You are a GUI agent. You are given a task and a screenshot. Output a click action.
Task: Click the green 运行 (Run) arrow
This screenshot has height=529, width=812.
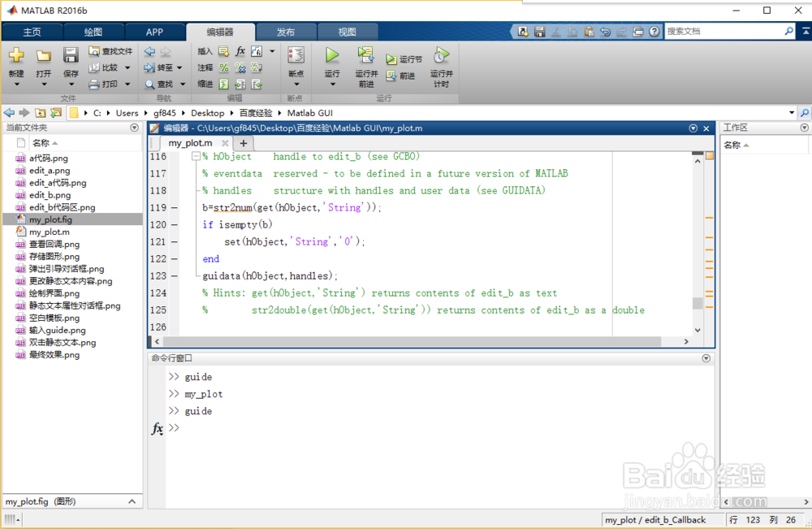tap(332, 55)
